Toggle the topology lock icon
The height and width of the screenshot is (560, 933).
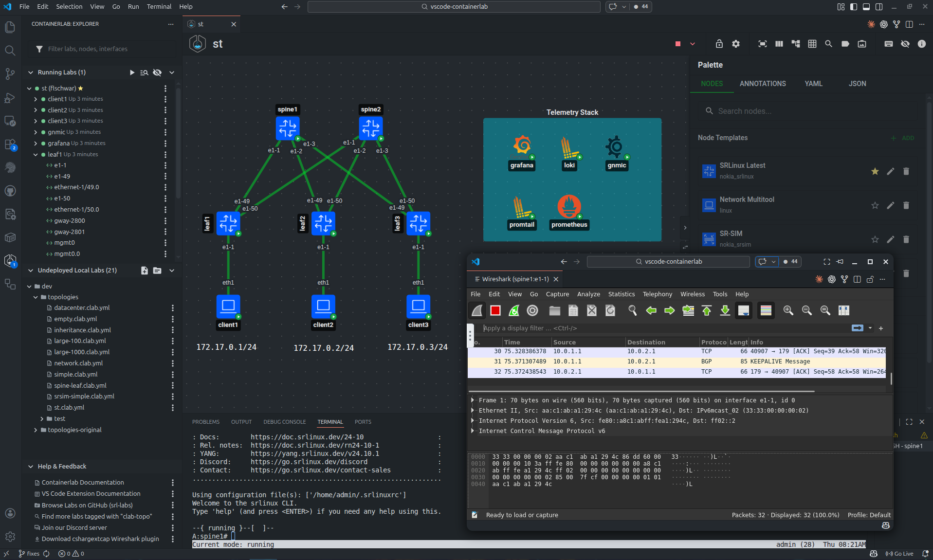(x=719, y=44)
